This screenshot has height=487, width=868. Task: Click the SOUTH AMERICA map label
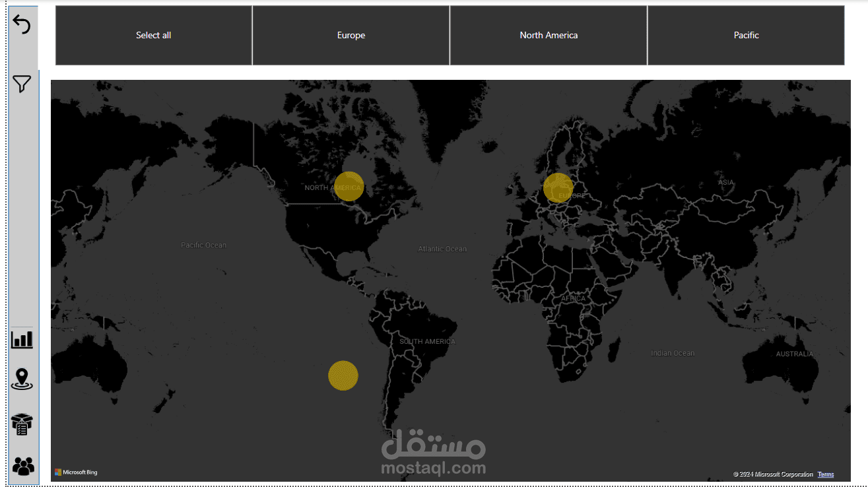[x=427, y=342]
